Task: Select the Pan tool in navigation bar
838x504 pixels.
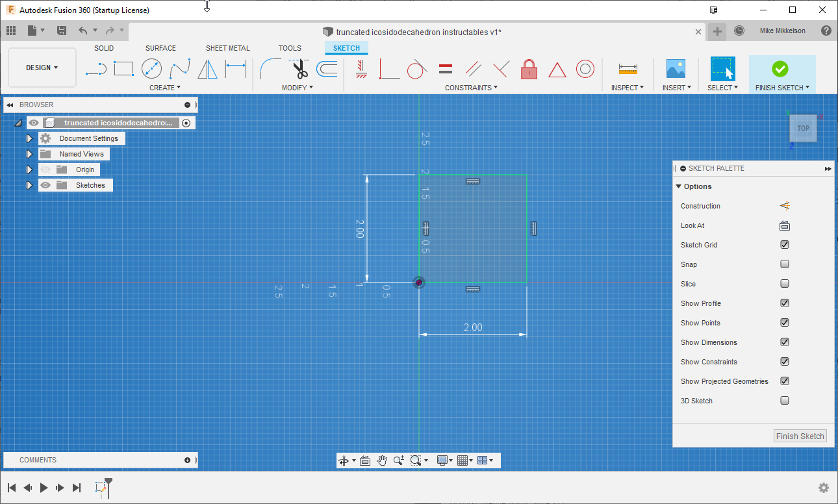Action: pyautogui.click(x=382, y=460)
